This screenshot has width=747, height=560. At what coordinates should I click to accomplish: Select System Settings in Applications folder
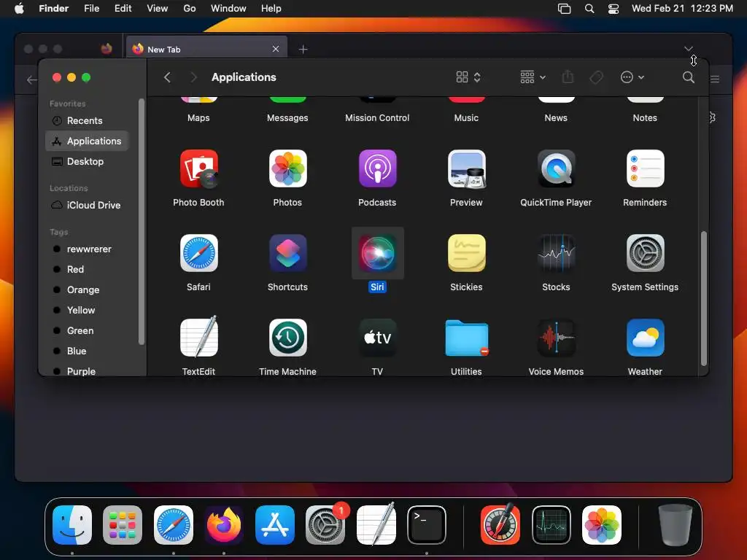pos(645,253)
